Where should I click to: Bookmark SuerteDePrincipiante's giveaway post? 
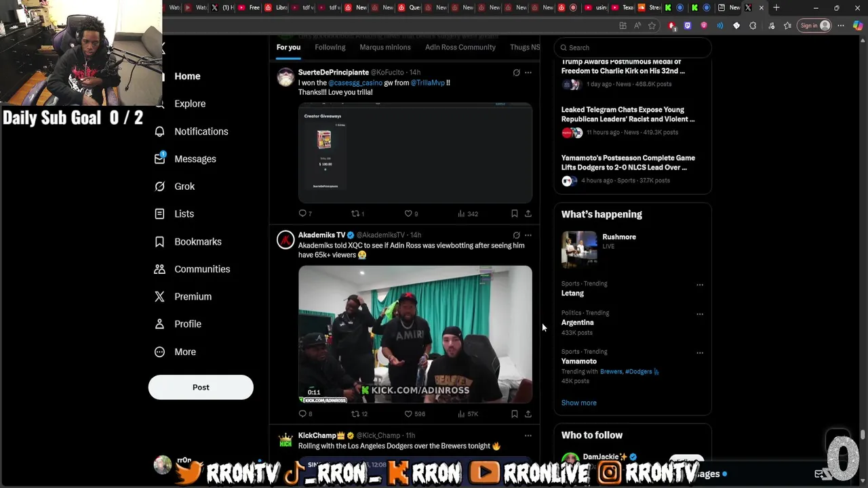[514, 213]
